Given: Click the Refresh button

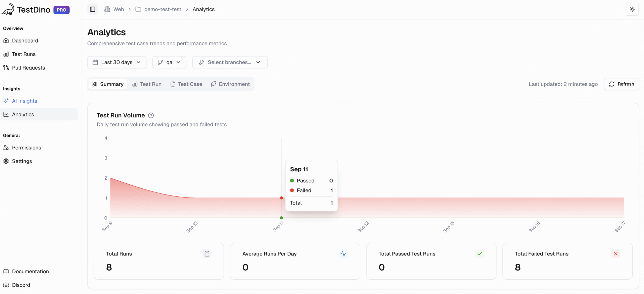Looking at the screenshot, I should pyautogui.click(x=621, y=84).
